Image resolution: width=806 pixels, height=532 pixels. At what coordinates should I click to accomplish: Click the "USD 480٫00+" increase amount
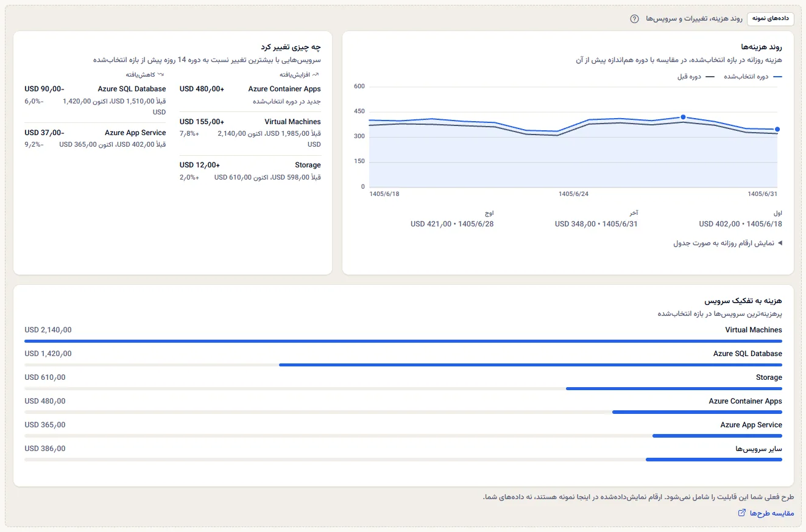(x=202, y=89)
